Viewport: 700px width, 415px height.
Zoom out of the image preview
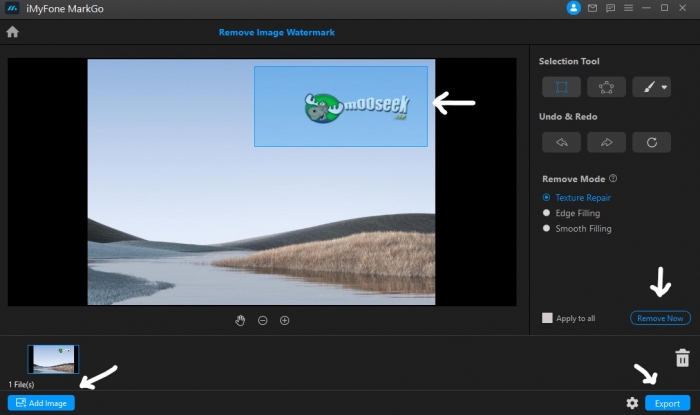coord(262,320)
